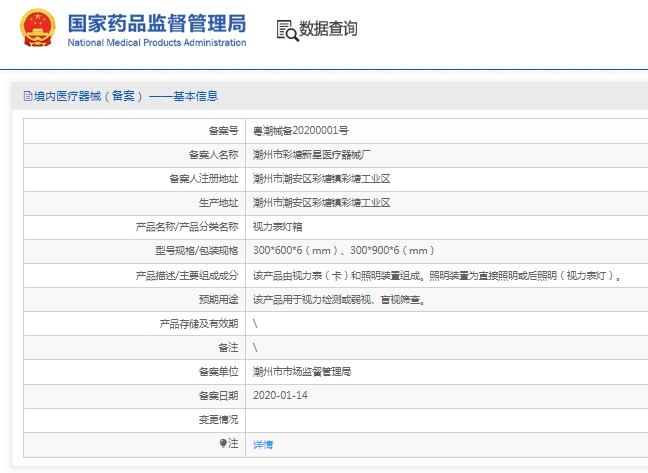Select the product description starting 该产品由视力表
Screen dimensions: 648x473
[x=438, y=276]
